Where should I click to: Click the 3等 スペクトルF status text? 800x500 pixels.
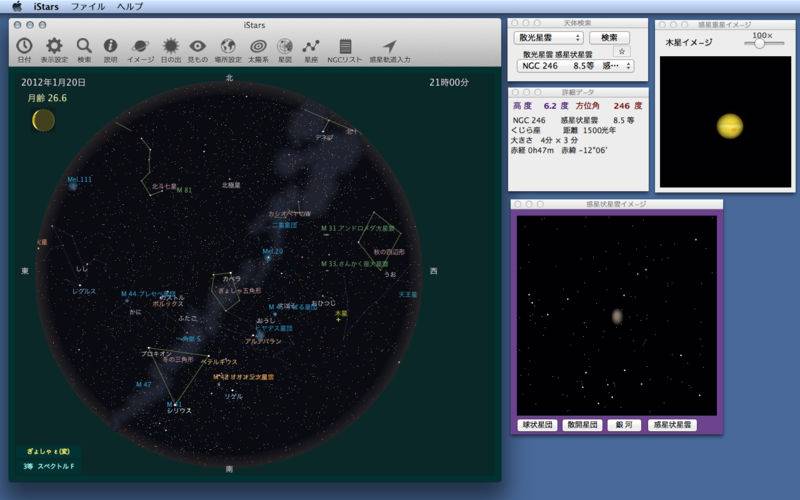click(x=48, y=466)
